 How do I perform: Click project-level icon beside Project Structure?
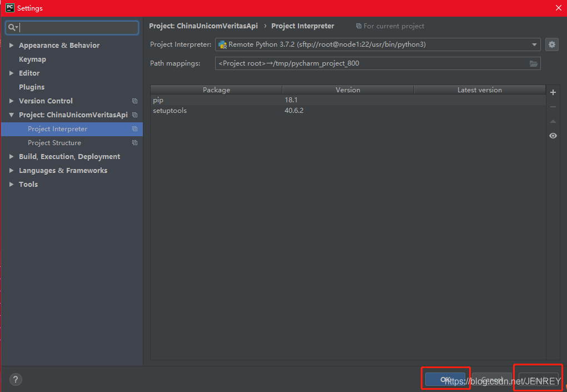click(x=135, y=143)
